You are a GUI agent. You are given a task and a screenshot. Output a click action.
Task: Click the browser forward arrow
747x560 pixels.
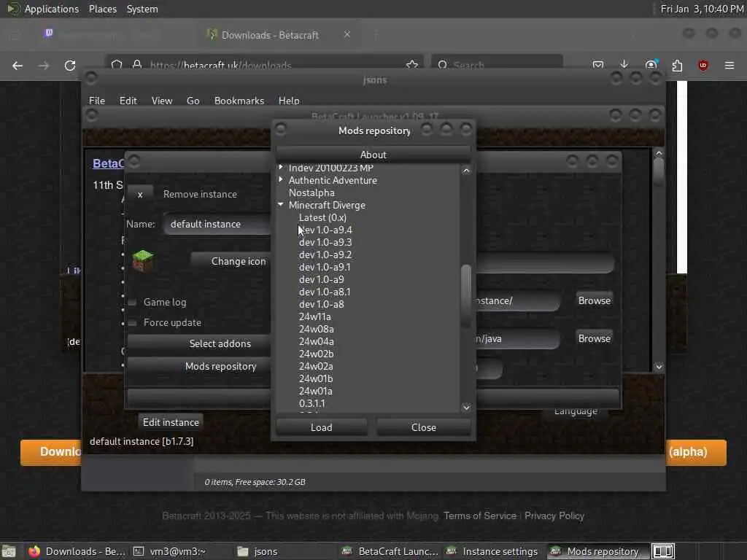click(x=44, y=66)
